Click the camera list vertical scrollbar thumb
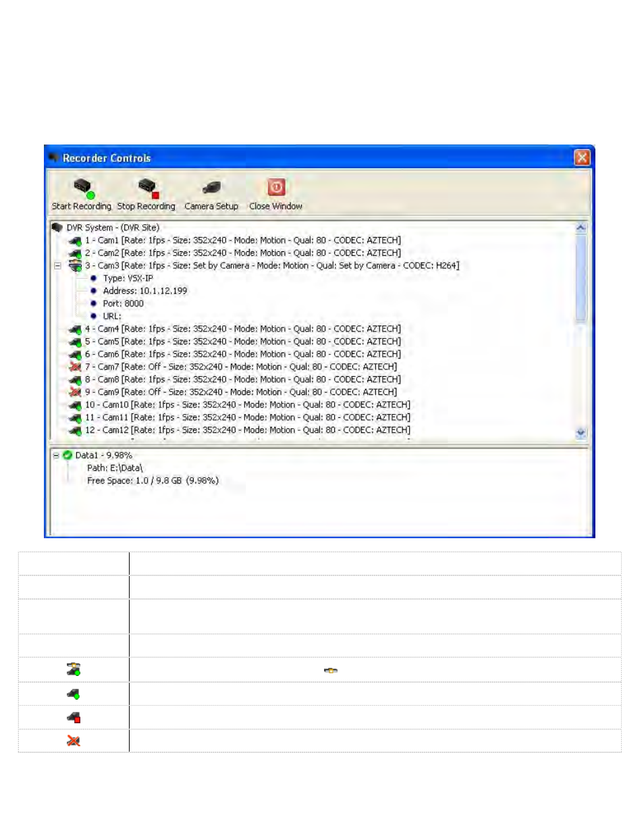The height and width of the screenshot is (834, 644). pyautogui.click(x=581, y=278)
